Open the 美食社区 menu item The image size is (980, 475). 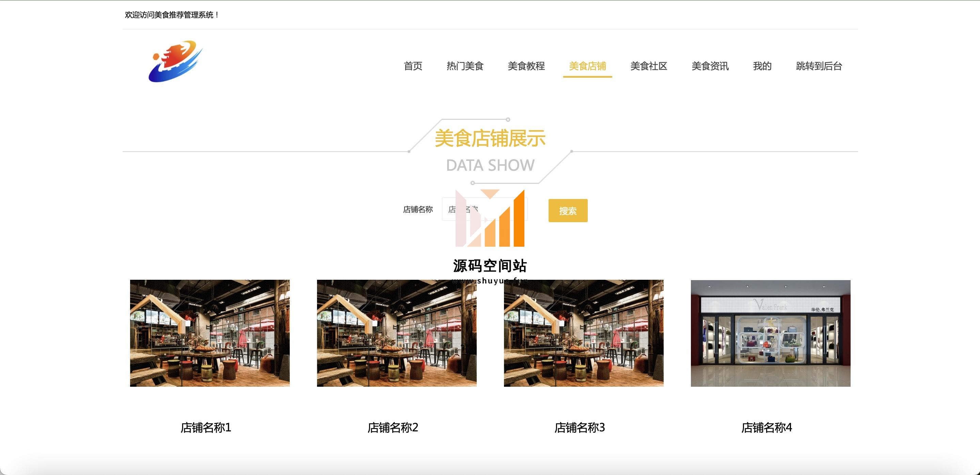coord(649,66)
